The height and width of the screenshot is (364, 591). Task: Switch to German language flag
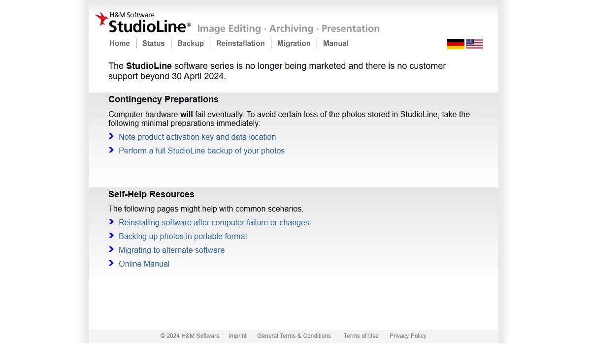click(456, 44)
